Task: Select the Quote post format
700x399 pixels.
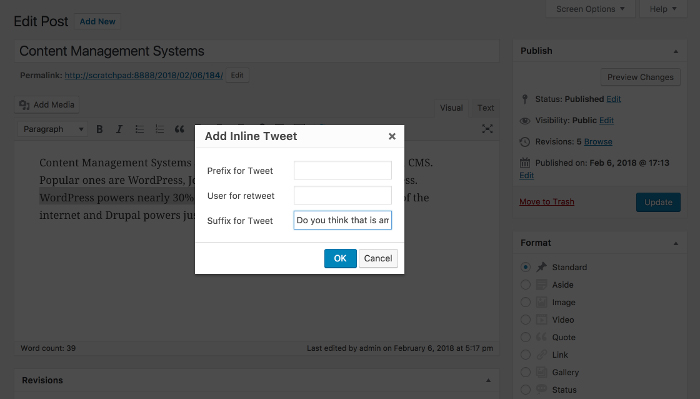Action: point(525,337)
